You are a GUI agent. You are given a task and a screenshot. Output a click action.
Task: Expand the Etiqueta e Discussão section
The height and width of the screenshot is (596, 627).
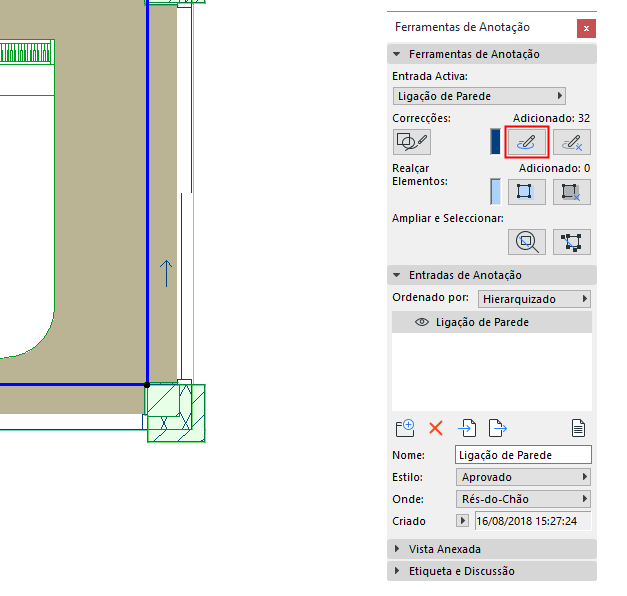(397, 571)
